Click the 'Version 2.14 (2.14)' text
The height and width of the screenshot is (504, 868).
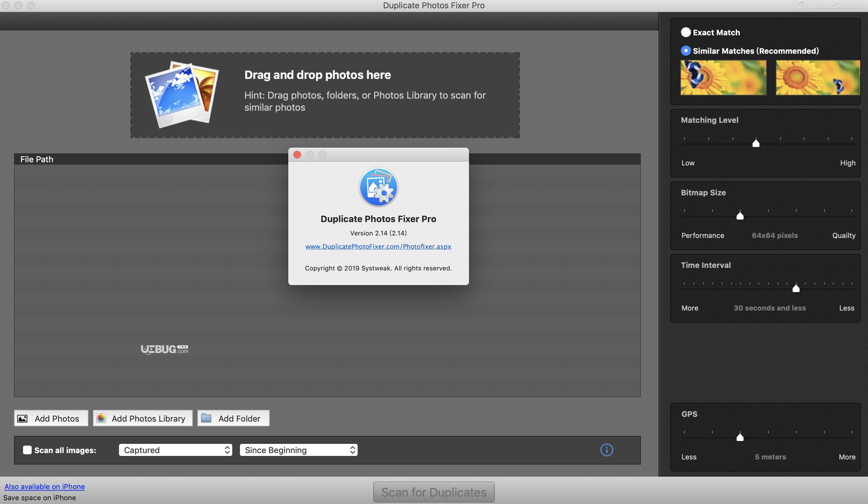[378, 233]
